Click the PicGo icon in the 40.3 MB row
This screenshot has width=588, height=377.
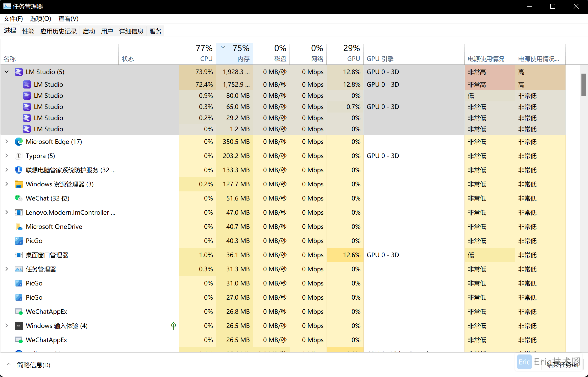pos(19,241)
